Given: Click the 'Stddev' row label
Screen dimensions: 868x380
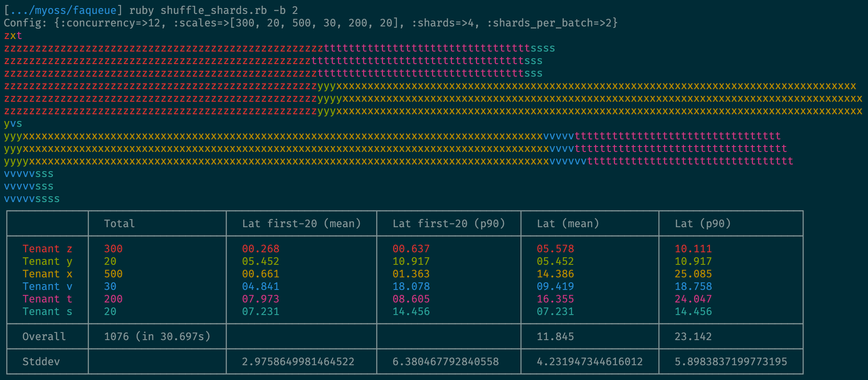Looking at the screenshot, I should [41, 362].
